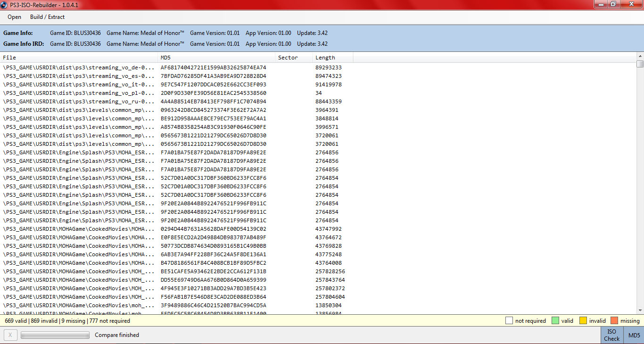Click the orange 'missing' legend swatch
Screen dimensions: 644x344
pos(614,321)
